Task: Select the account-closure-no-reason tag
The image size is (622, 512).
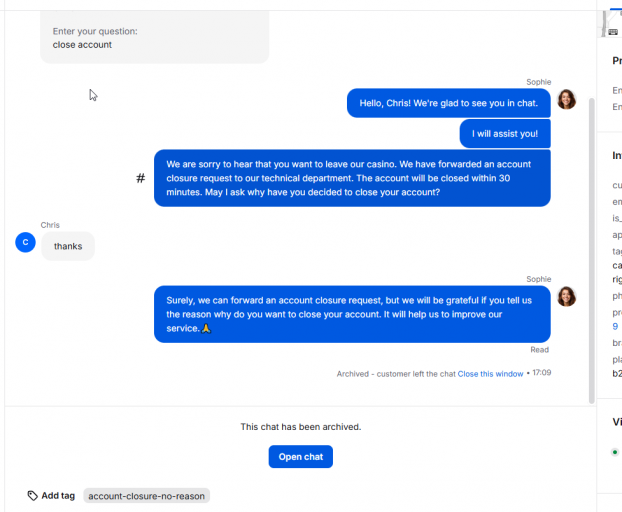Action: [x=146, y=496]
